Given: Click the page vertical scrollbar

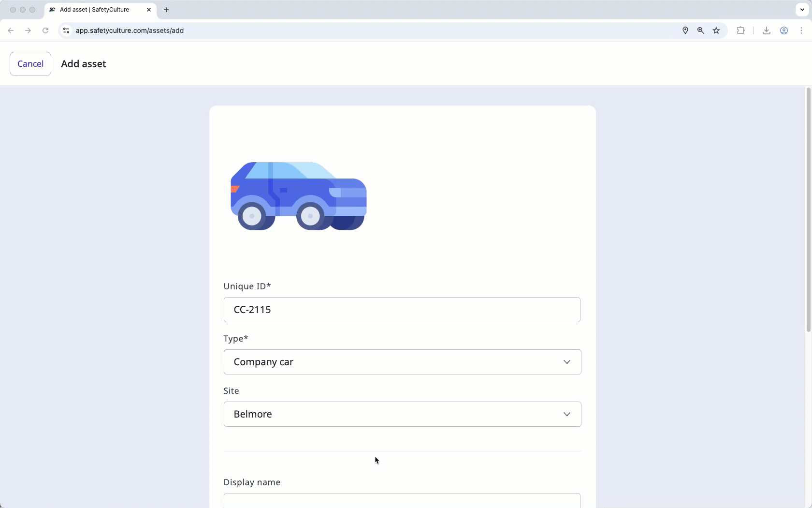Looking at the screenshot, I should pos(808,210).
